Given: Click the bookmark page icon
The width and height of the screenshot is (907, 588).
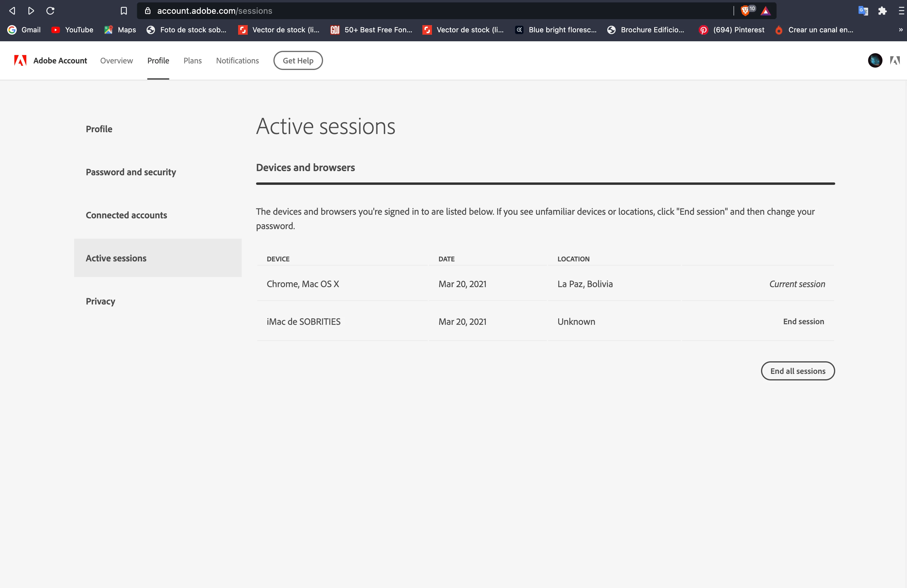Looking at the screenshot, I should (x=124, y=11).
